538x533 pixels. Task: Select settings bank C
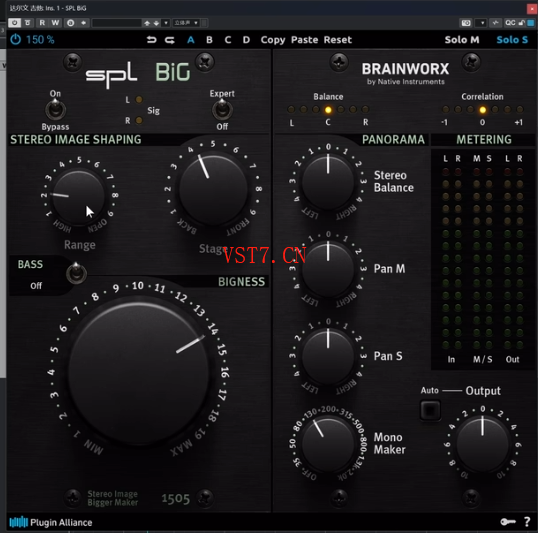click(228, 40)
